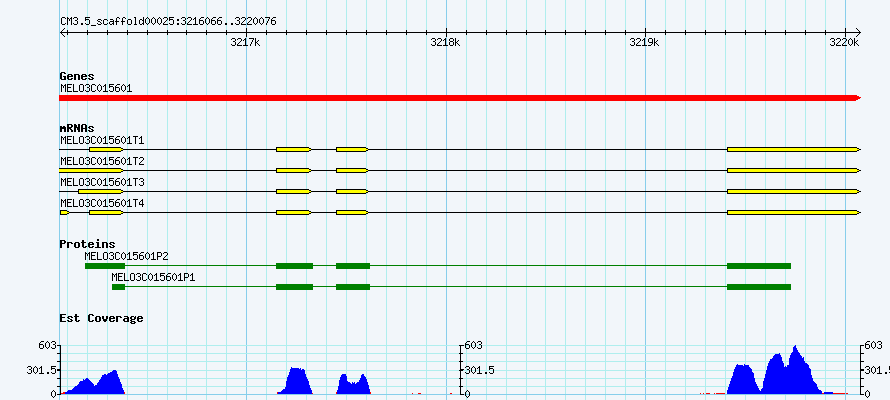Select the red MEL03C015601 gene bar
The height and width of the screenshot is (400, 890).
(x=460, y=98)
